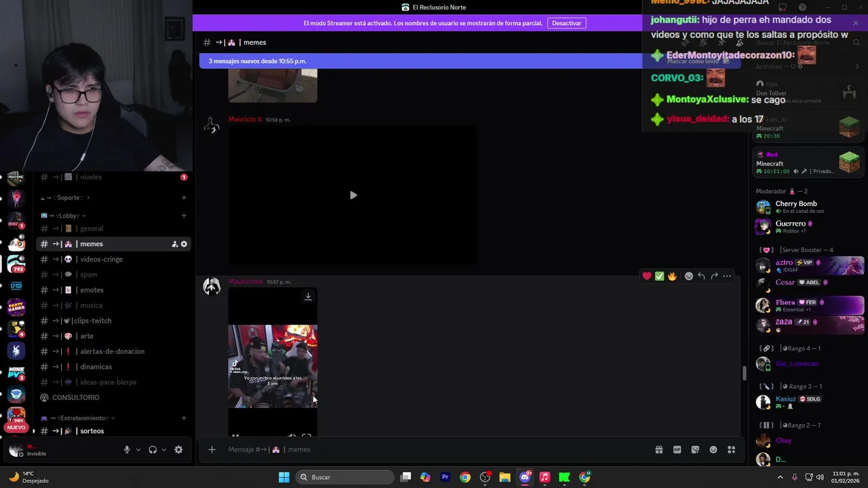The image size is (868, 488).
Task: Play the video in Mauricio X's message
Action: point(353,195)
